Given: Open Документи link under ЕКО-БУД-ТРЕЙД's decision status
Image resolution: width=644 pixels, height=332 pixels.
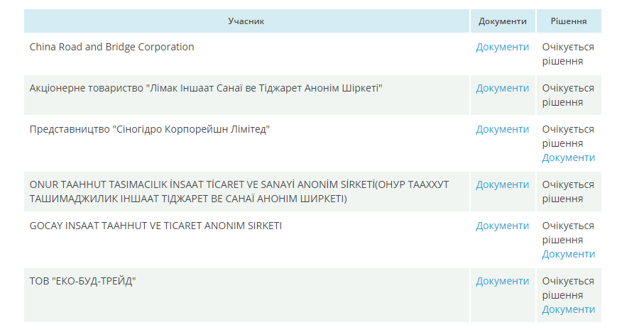Looking at the screenshot, I should [x=568, y=309].
